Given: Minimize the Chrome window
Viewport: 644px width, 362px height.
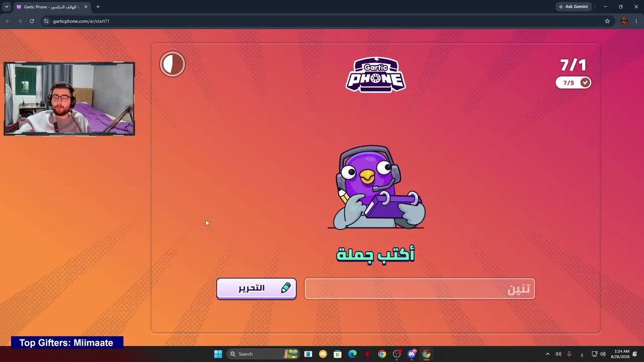Looking at the screenshot, I should point(605,7).
